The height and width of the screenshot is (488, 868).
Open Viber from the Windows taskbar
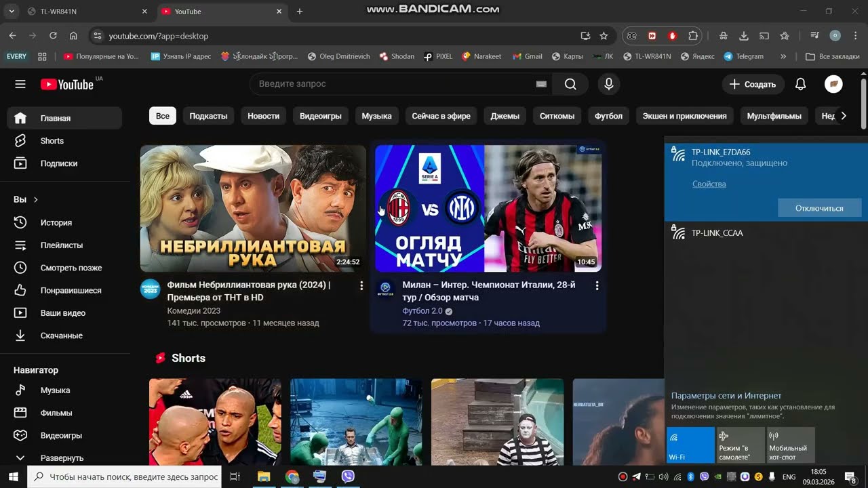tap(348, 476)
